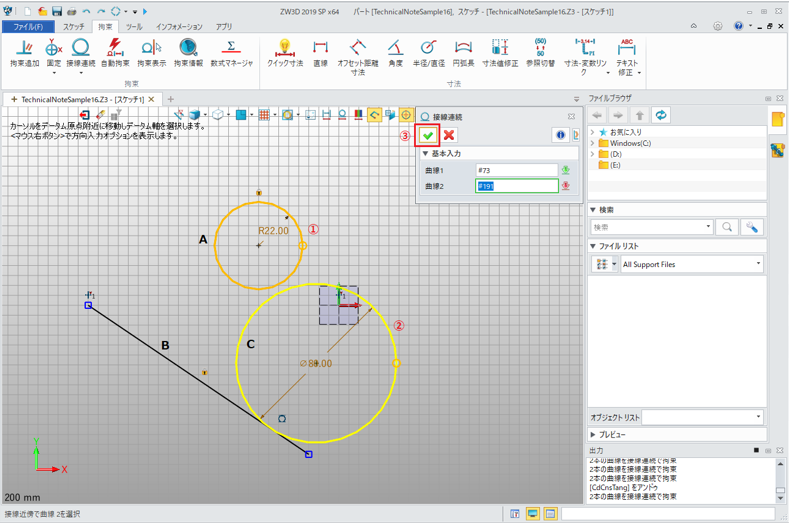Toggle the shaded cube display icon
The image size is (789, 523).
[194, 115]
